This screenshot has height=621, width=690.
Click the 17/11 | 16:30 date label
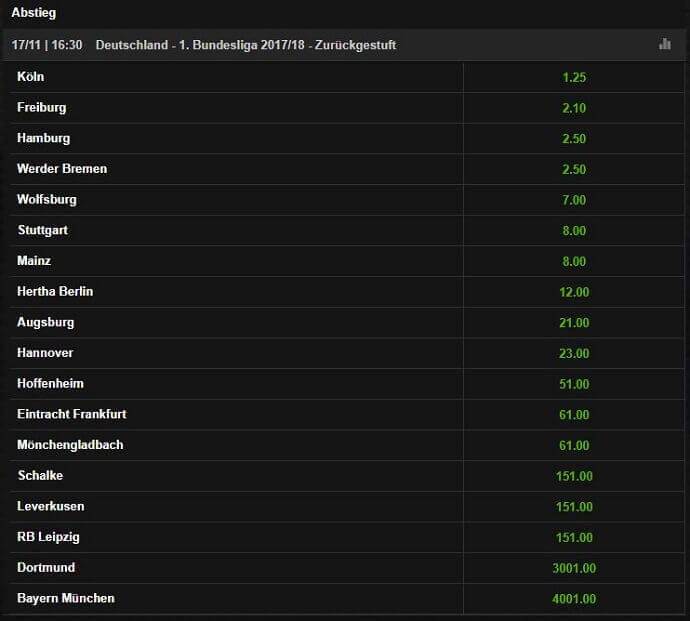[47, 45]
